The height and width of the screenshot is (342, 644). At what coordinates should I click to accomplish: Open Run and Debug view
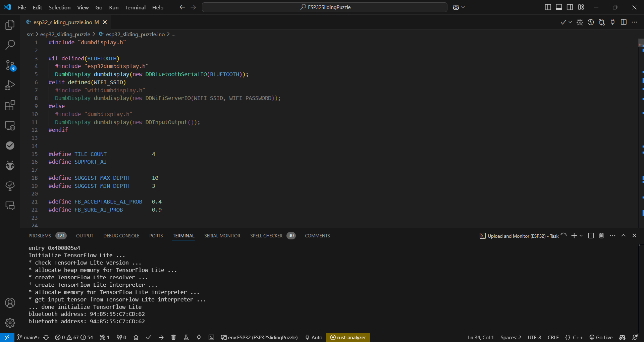pyautogui.click(x=10, y=85)
